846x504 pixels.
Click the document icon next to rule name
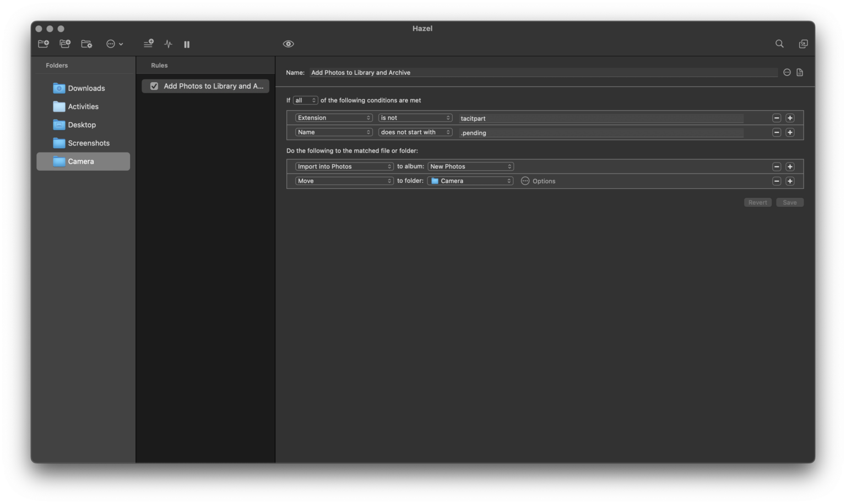pos(800,72)
